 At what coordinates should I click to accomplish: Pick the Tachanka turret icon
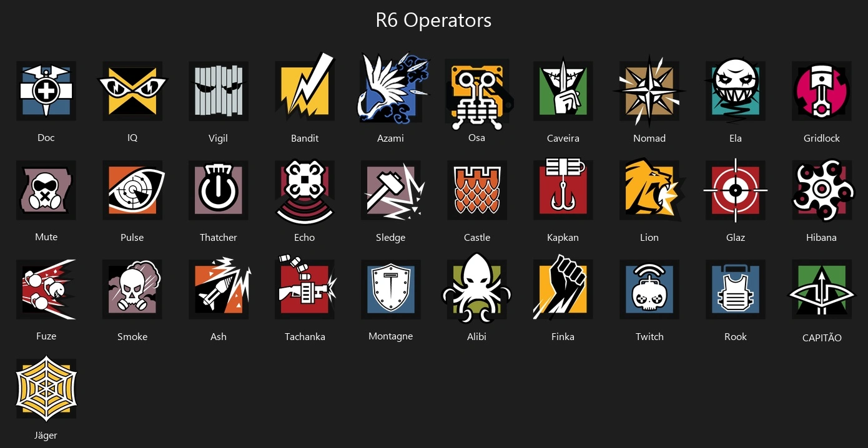click(306, 288)
